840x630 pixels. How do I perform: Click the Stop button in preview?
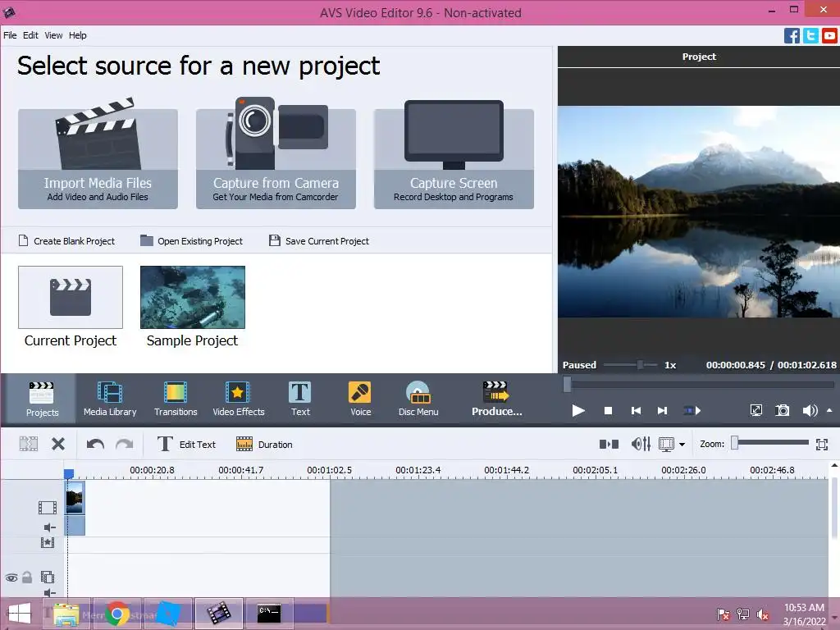coord(608,411)
